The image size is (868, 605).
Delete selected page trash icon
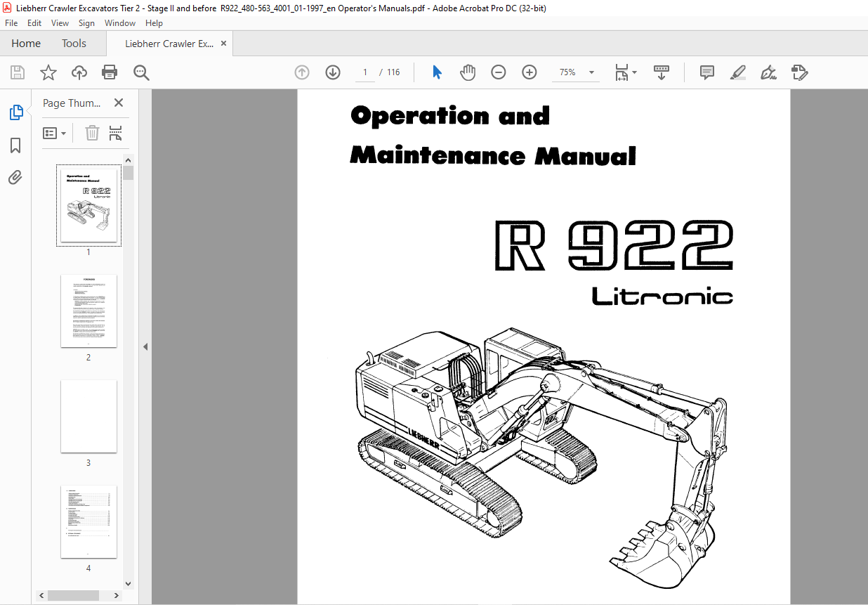92,133
